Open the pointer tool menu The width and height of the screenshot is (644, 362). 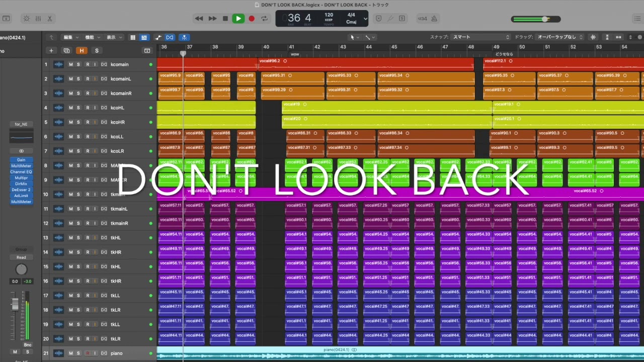[354, 37]
